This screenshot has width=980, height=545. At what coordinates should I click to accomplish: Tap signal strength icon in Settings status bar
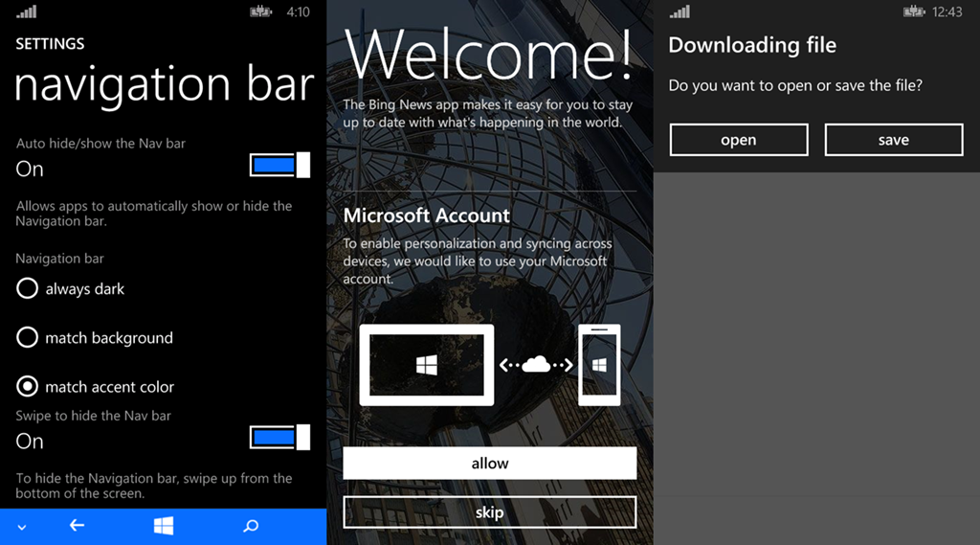[x=26, y=11]
